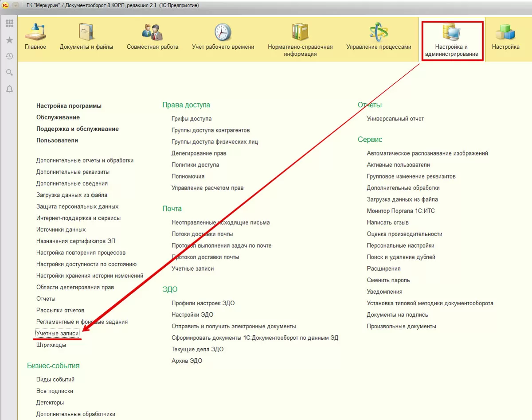Open Защита персональных данных
Screen dimensions: 532x420
coord(78,206)
